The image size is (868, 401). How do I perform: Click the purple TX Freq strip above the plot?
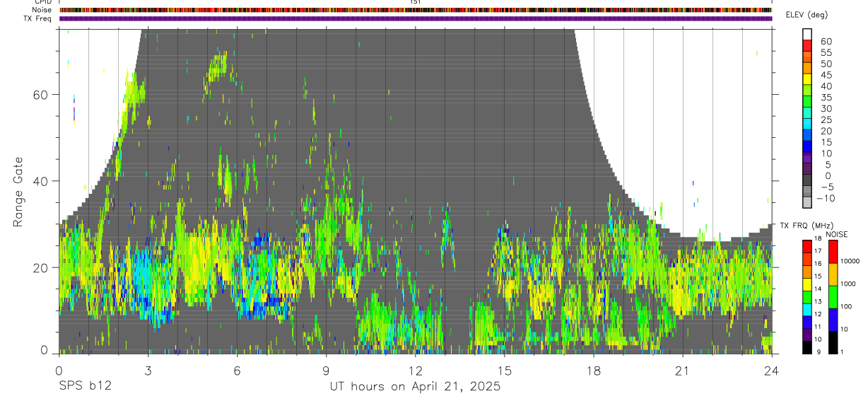point(416,18)
